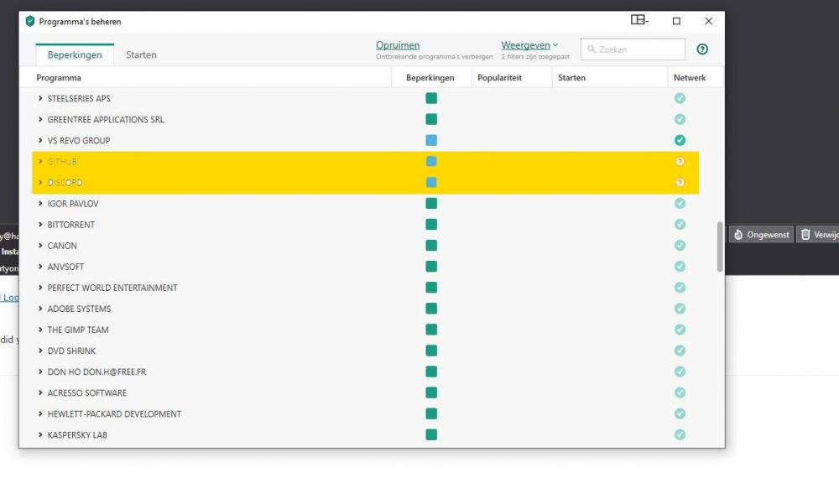839x504 pixels.
Task: Click the vertical scrollbar thumb
Action: coord(719,247)
